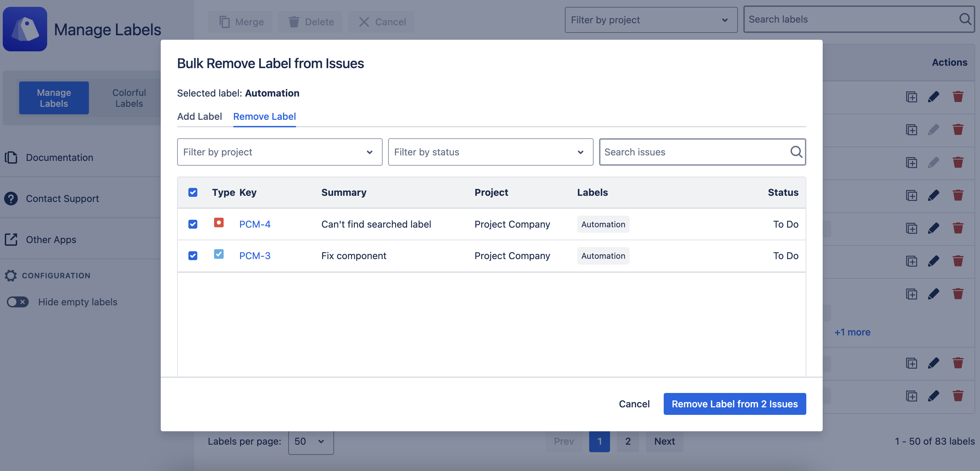Click the Other Apps external link icon
The height and width of the screenshot is (471, 980).
pos(11,240)
